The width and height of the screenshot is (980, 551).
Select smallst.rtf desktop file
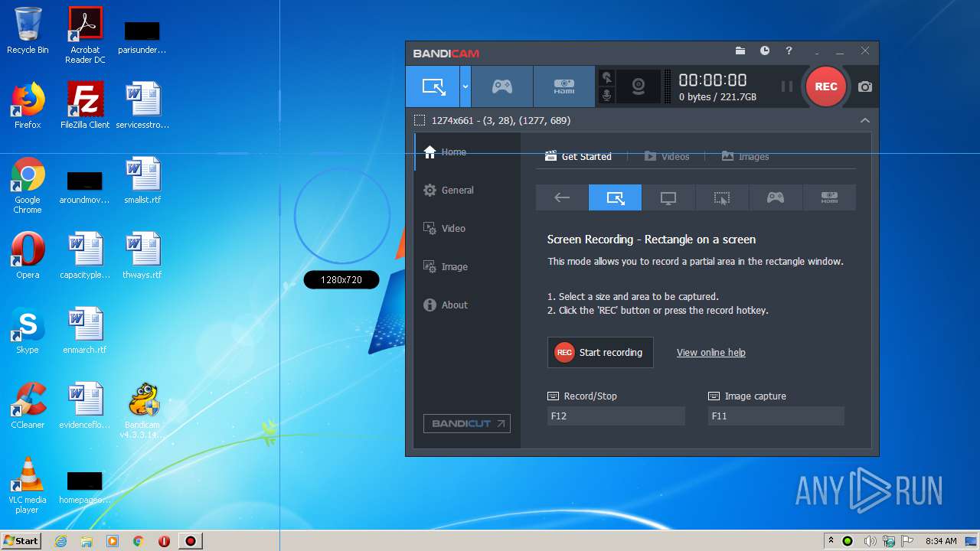(142, 181)
